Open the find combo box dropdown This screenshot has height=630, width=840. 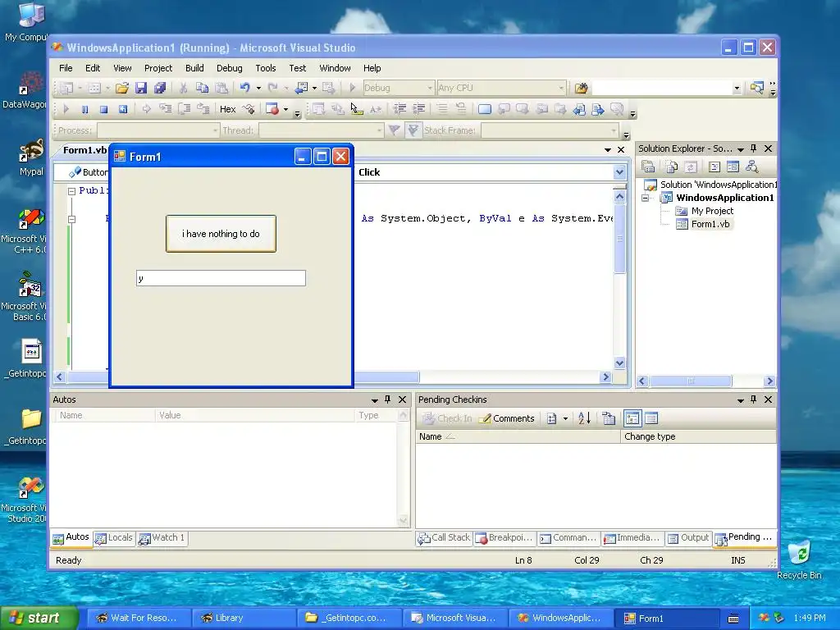(x=737, y=88)
